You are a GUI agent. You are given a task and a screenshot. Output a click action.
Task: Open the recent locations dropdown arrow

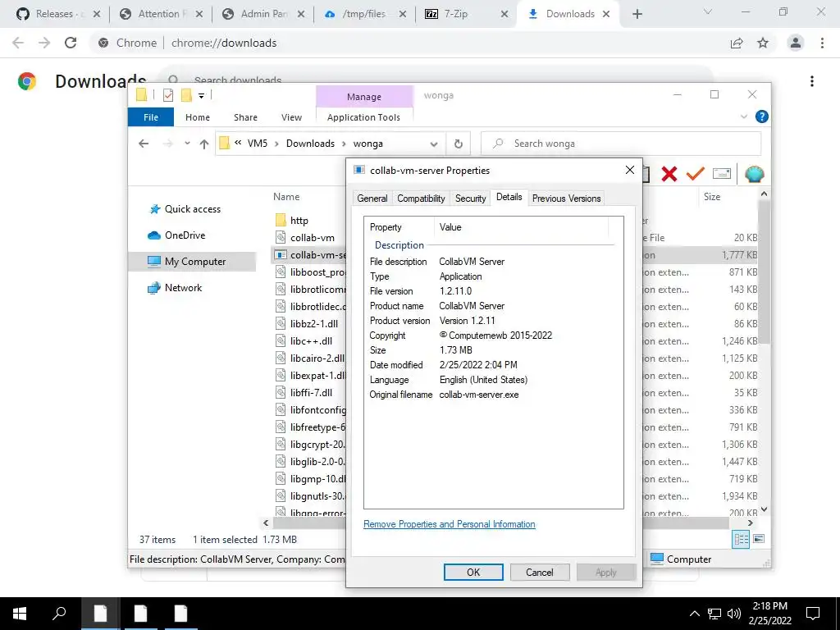pos(187,144)
